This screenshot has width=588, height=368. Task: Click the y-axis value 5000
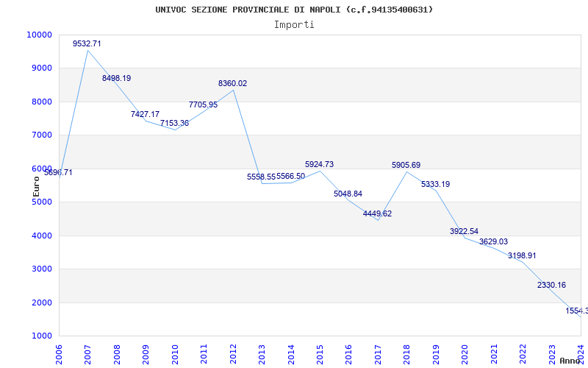pos(41,202)
